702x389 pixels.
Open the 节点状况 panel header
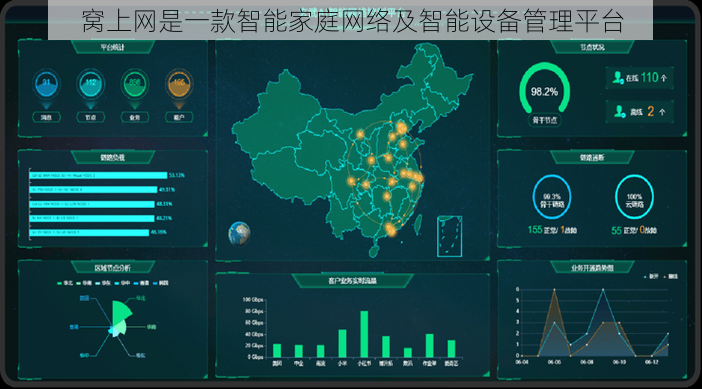tap(592, 47)
